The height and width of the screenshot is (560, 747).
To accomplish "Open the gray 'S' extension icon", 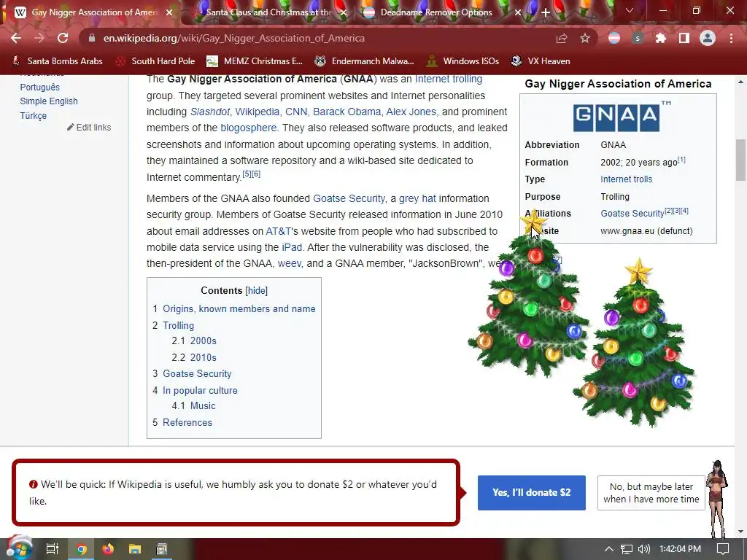I will (x=638, y=38).
